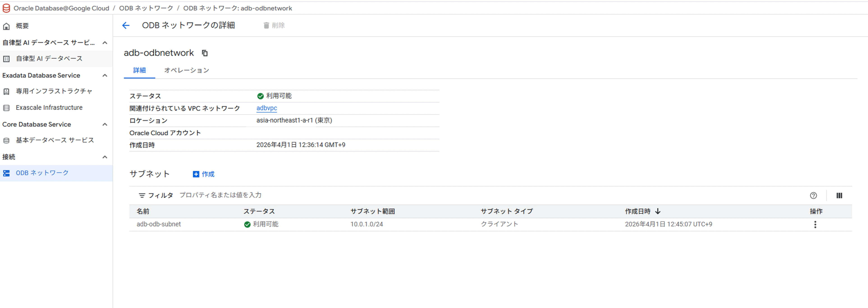Click the 操作 column header
This screenshot has height=308, width=868.
pyautogui.click(x=816, y=211)
